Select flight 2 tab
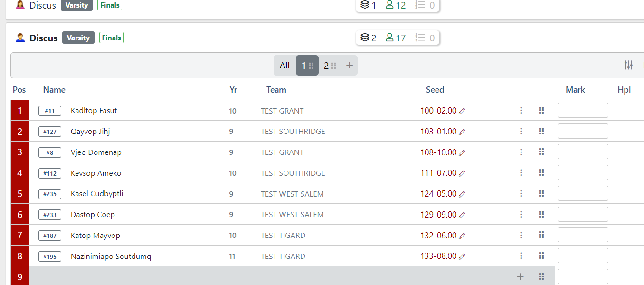This screenshot has width=644, height=285. pyautogui.click(x=330, y=66)
